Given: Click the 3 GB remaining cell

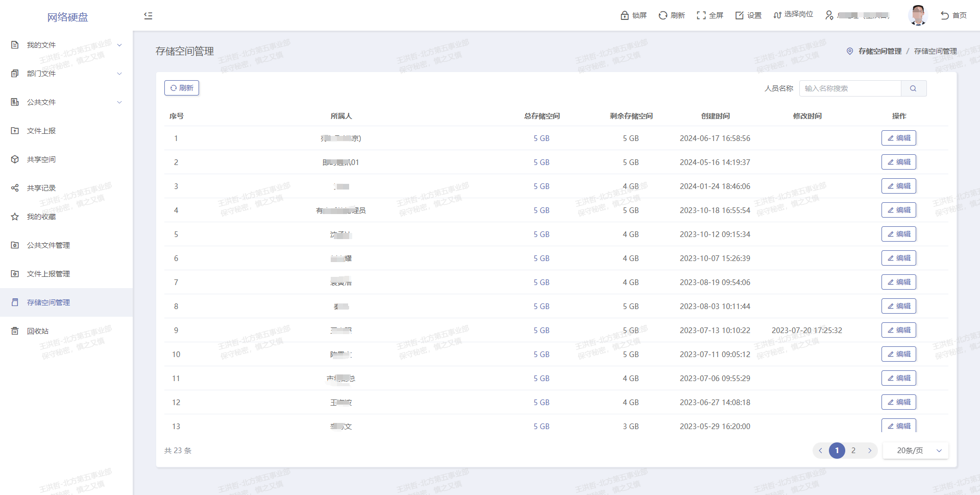Looking at the screenshot, I should click(x=631, y=427).
